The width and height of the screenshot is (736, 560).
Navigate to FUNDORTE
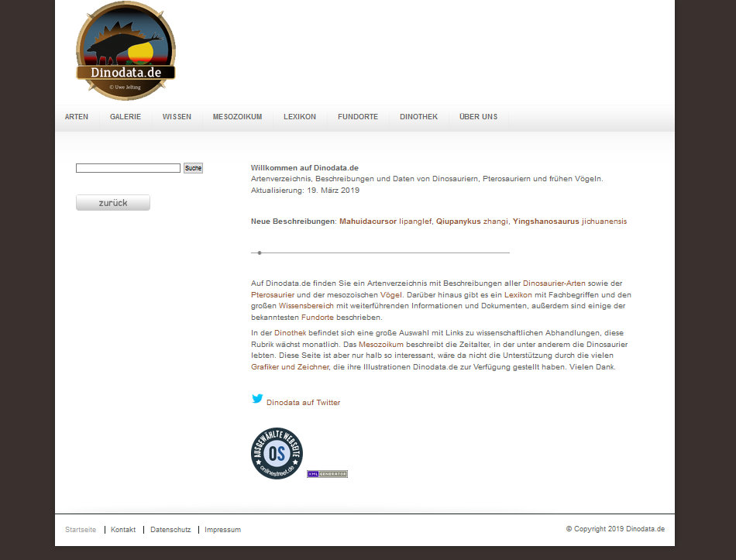[x=358, y=117]
